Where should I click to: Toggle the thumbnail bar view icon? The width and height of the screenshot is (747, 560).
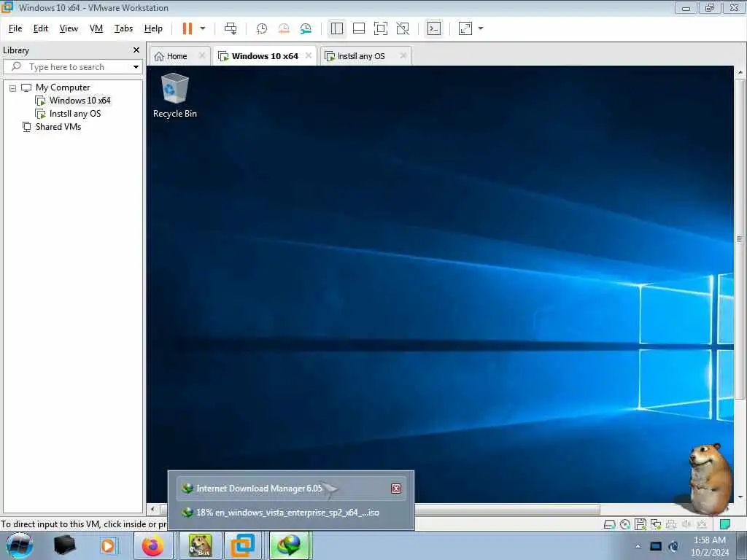(359, 28)
